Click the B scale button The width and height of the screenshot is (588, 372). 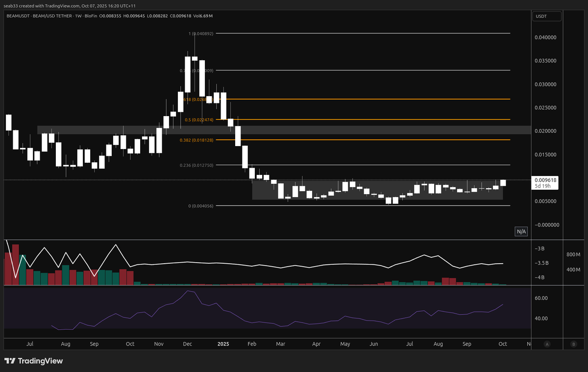[x=574, y=345]
